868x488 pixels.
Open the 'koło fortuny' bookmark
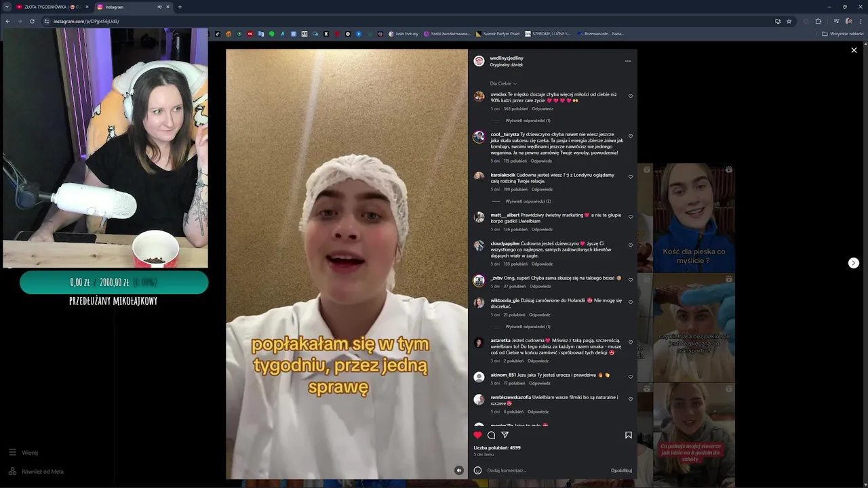[x=403, y=34]
